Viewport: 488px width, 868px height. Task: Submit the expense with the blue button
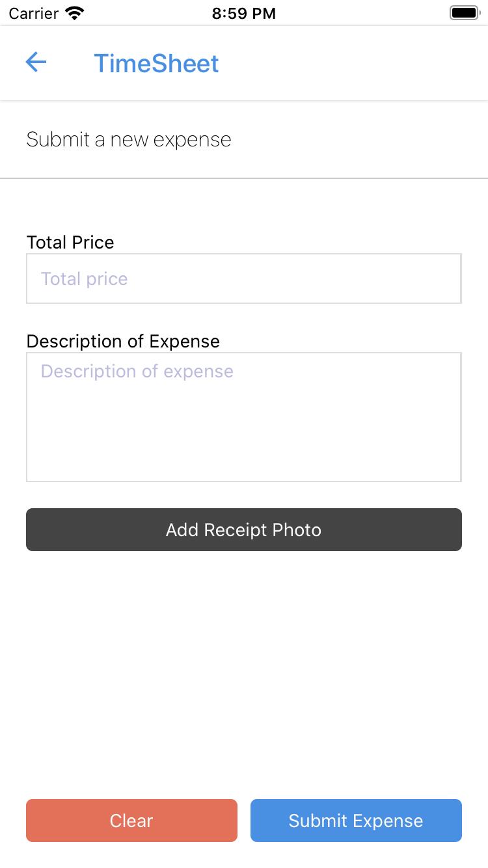356,821
